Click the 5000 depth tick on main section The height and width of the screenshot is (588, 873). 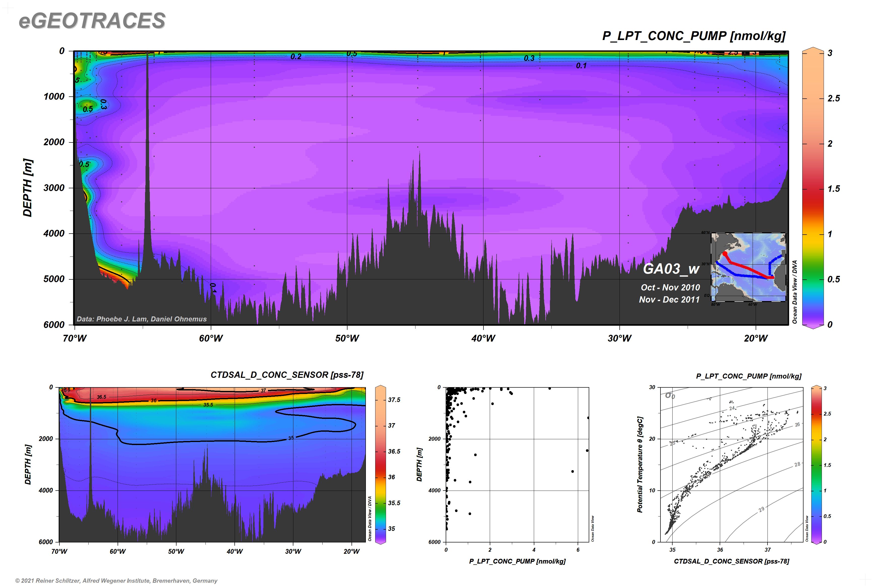[54, 279]
